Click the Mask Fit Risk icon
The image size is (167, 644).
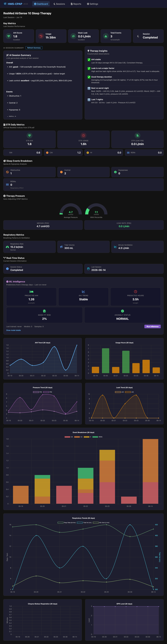coord(44,311)
